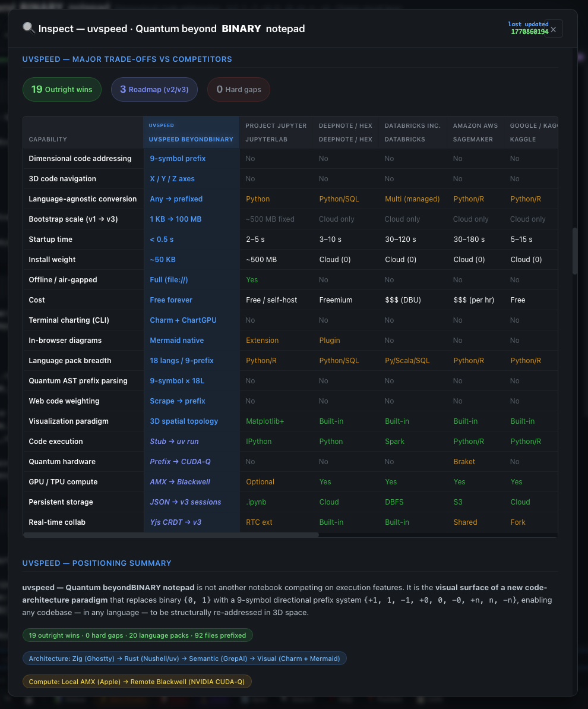Click the "Mermaid native" diagrams link
The image size is (588, 709).
(176, 340)
